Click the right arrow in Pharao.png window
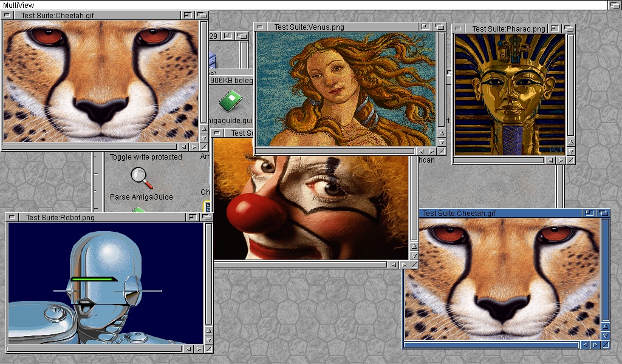 pos(560,160)
